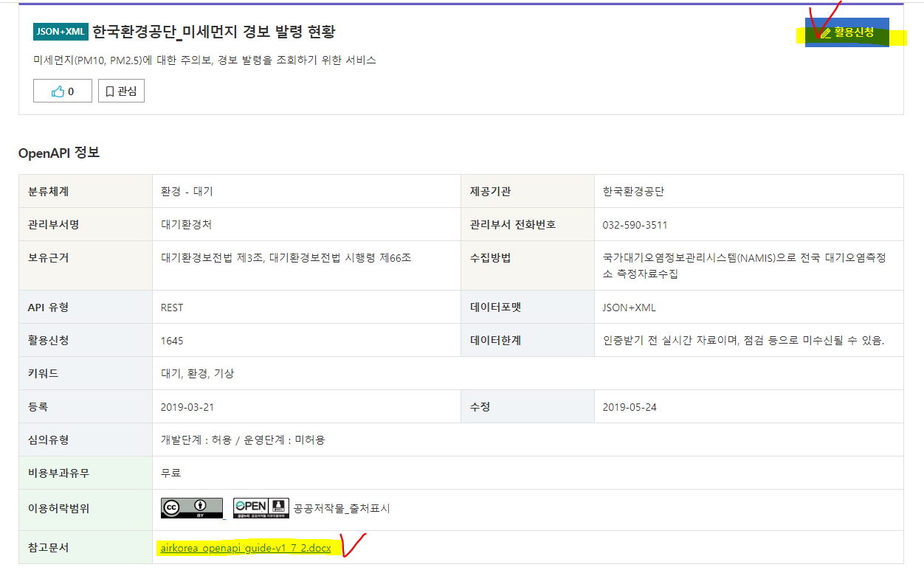The height and width of the screenshot is (573, 924).
Task: Click the OpenAPI 정보 heading
Action: [59, 153]
